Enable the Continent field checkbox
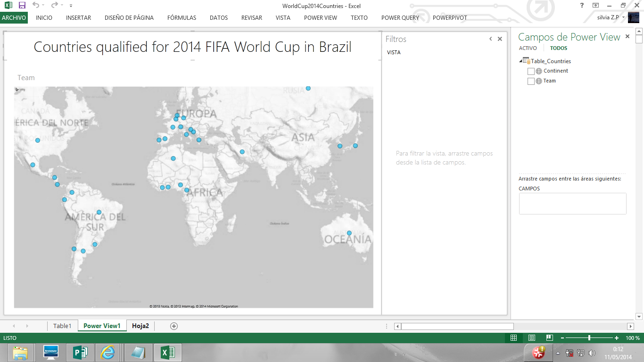Image resolution: width=644 pixels, height=362 pixels. pos(531,71)
